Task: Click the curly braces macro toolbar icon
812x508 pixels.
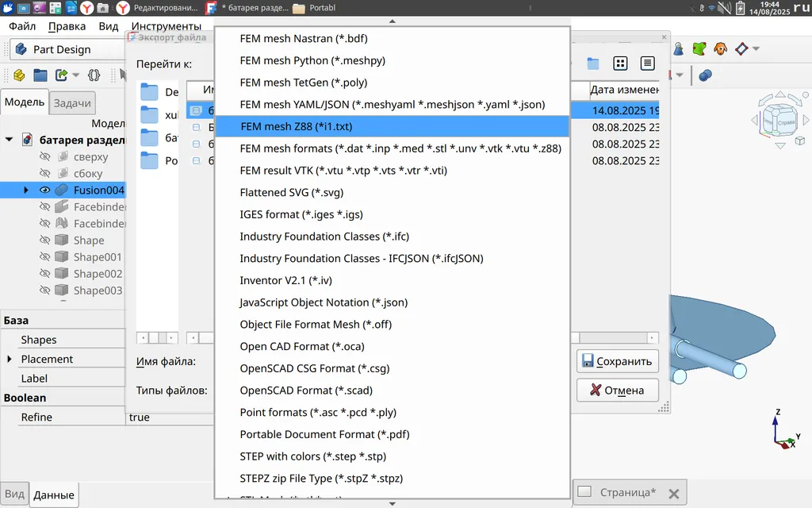Action: pyautogui.click(x=94, y=75)
